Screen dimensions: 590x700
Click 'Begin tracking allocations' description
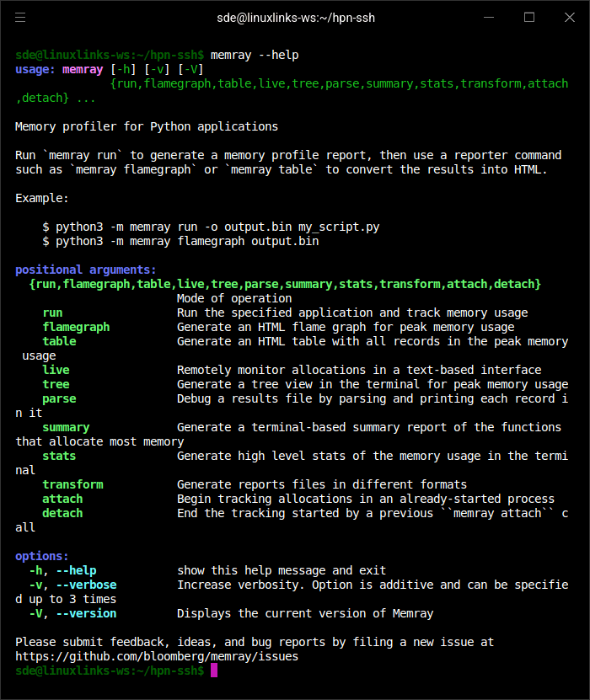point(366,499)
